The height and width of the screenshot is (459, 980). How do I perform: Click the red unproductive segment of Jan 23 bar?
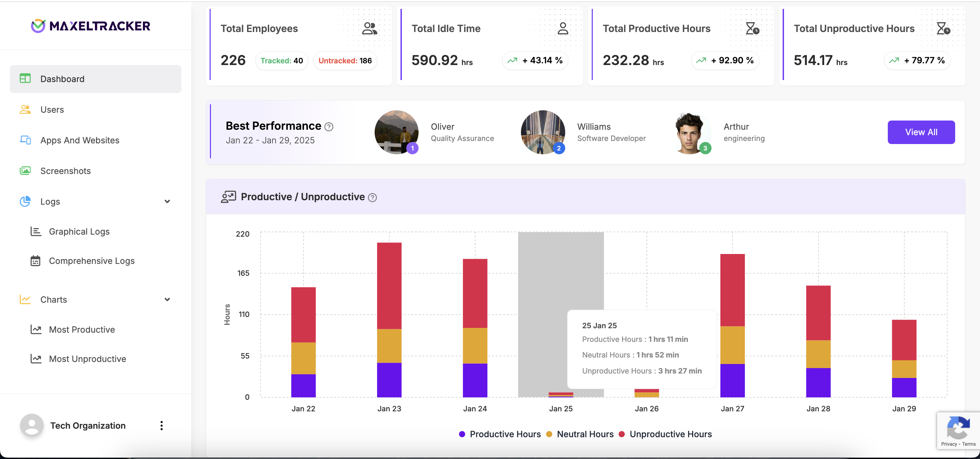click(389, 285)
